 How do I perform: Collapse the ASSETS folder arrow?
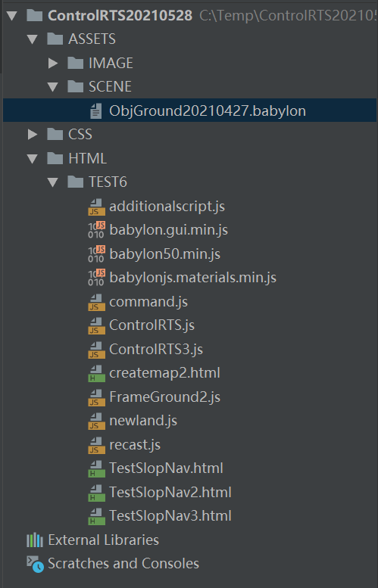33,39
